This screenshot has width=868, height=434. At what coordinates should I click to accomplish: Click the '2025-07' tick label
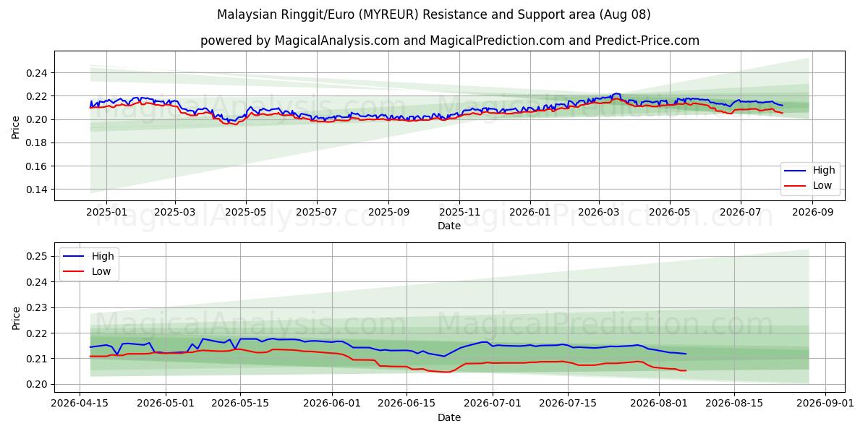[x=317, y=213]
